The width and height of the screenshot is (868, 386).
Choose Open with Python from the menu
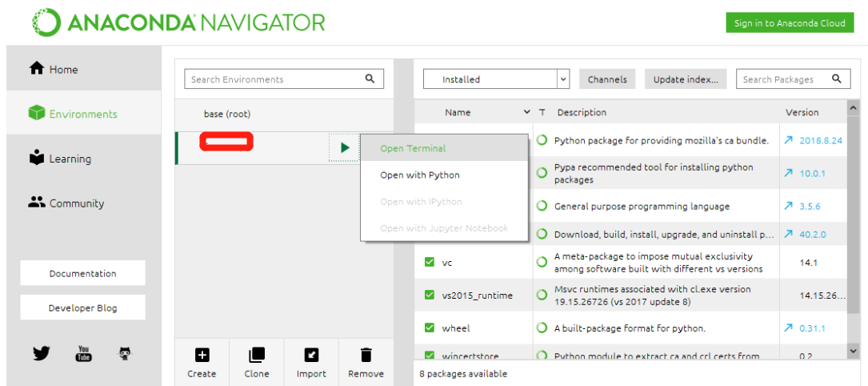tap(444, 175)
